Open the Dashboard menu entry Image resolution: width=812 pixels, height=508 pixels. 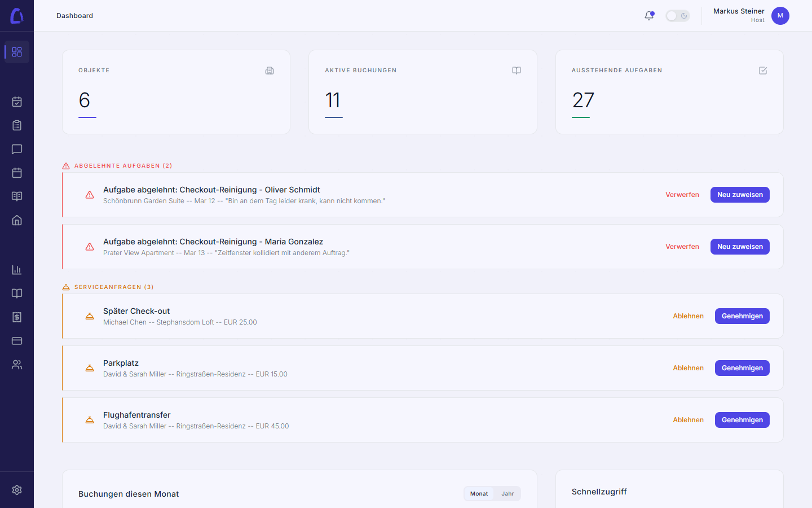coord(74,15)
